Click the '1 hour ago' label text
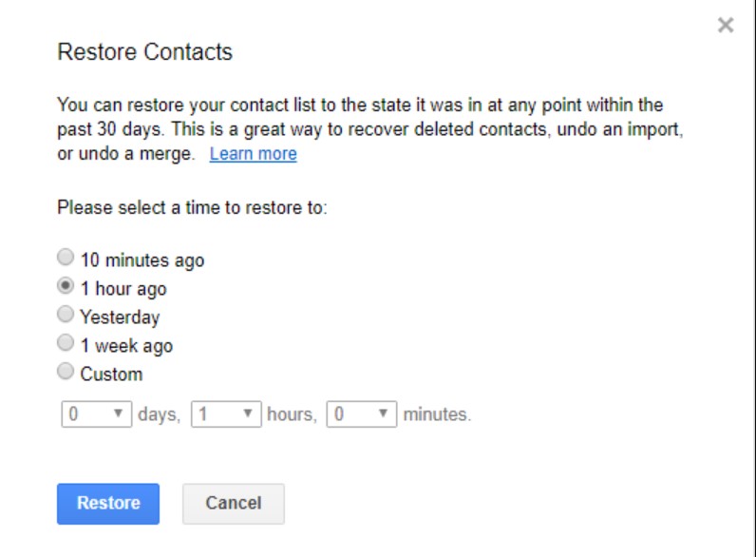 [x=123, y=289]
